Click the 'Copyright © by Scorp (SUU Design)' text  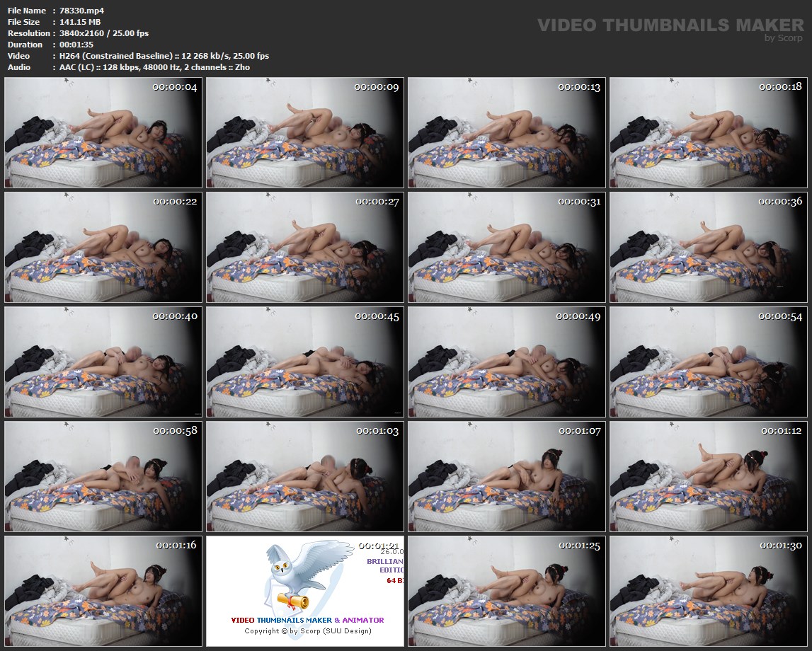(307, 630)
